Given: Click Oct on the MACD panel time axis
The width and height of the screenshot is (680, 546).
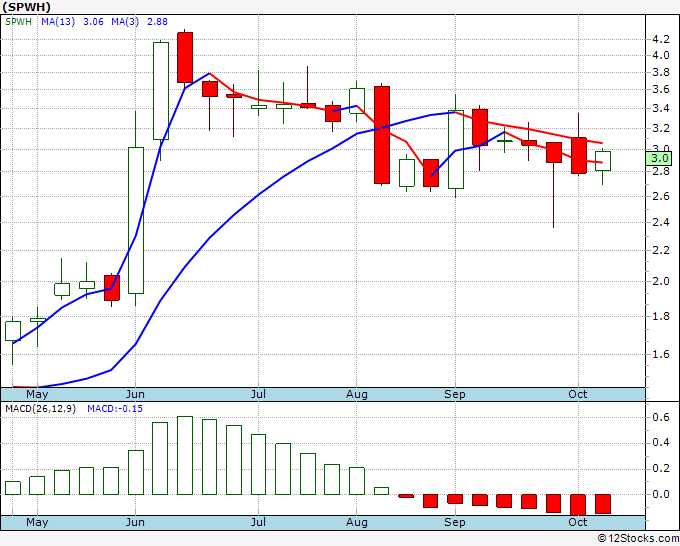Looking at the screenshot, I should 578,523.
